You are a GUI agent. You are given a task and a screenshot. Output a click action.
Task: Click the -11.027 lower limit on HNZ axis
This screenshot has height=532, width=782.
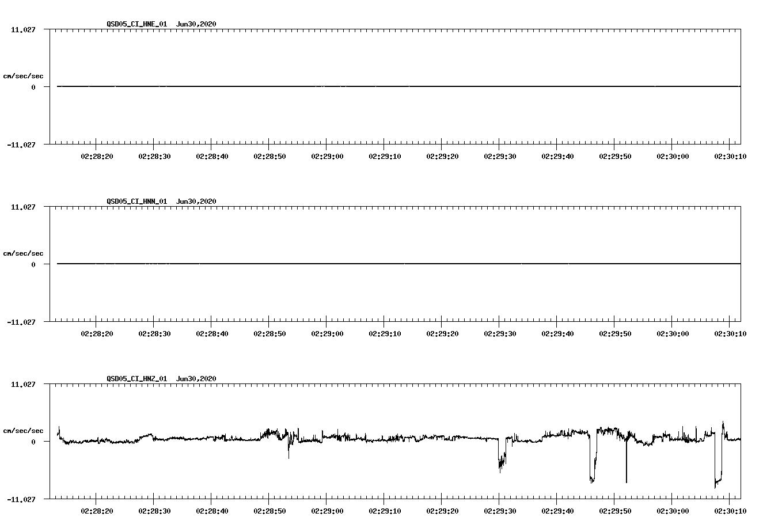[x=21, y=500]
